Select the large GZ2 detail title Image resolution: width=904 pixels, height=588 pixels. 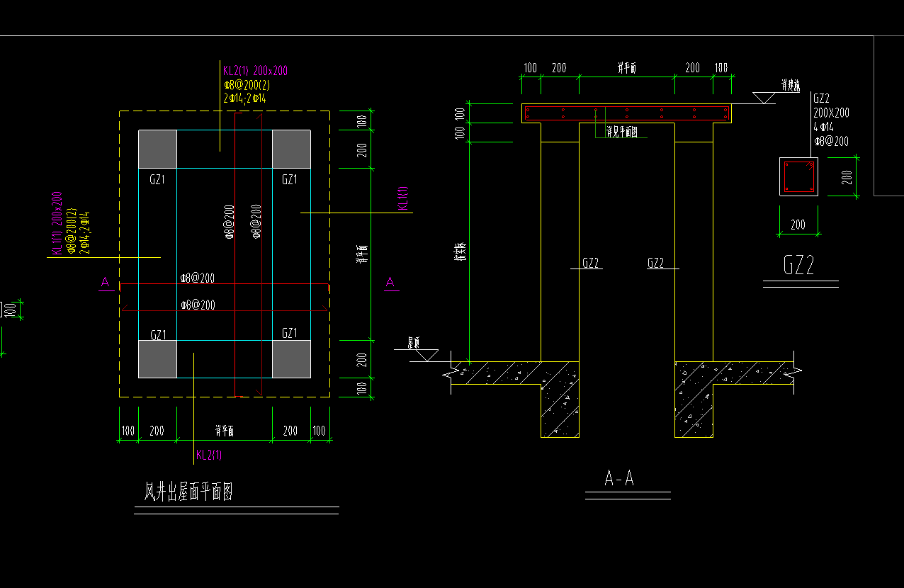[x=799, y=266]
